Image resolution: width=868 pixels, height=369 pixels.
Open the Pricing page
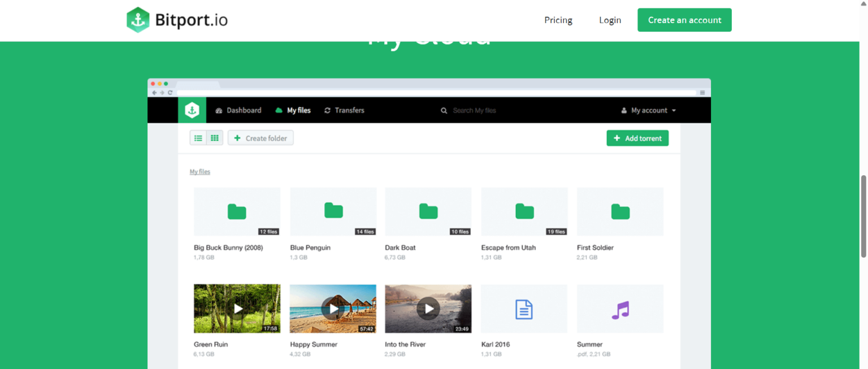coord(558,20)
